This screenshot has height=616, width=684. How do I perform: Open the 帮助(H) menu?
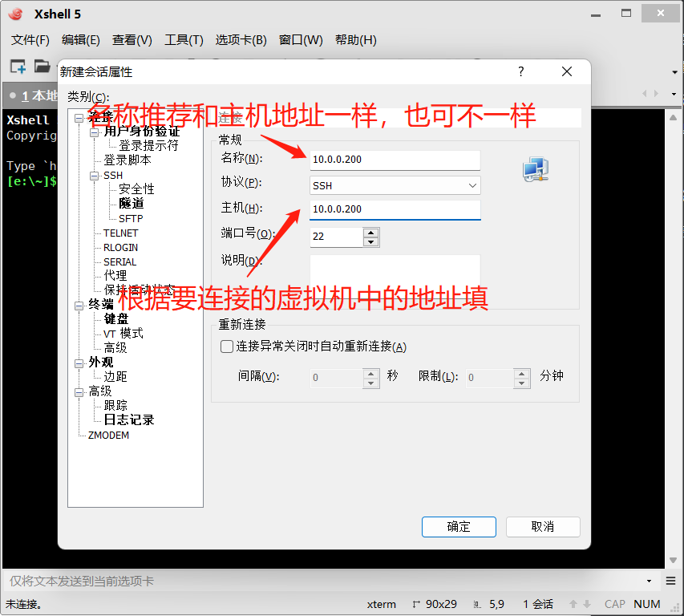(355, 40)
